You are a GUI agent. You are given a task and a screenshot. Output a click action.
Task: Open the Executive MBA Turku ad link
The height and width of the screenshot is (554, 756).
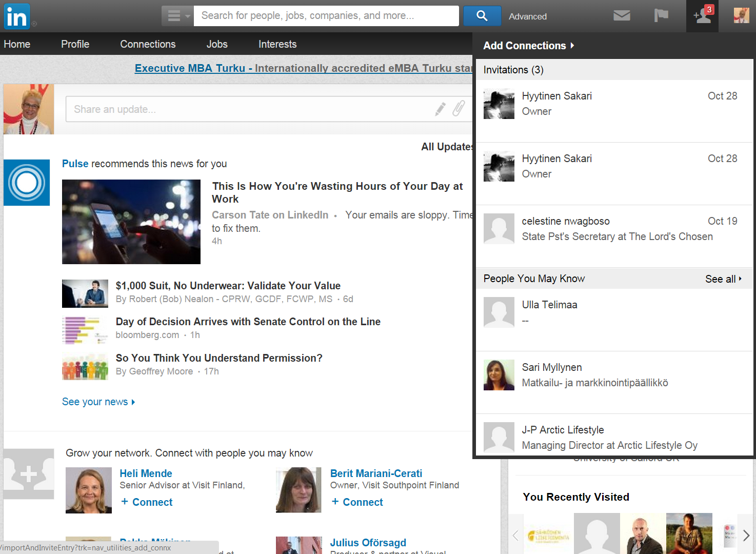(303, 68)
